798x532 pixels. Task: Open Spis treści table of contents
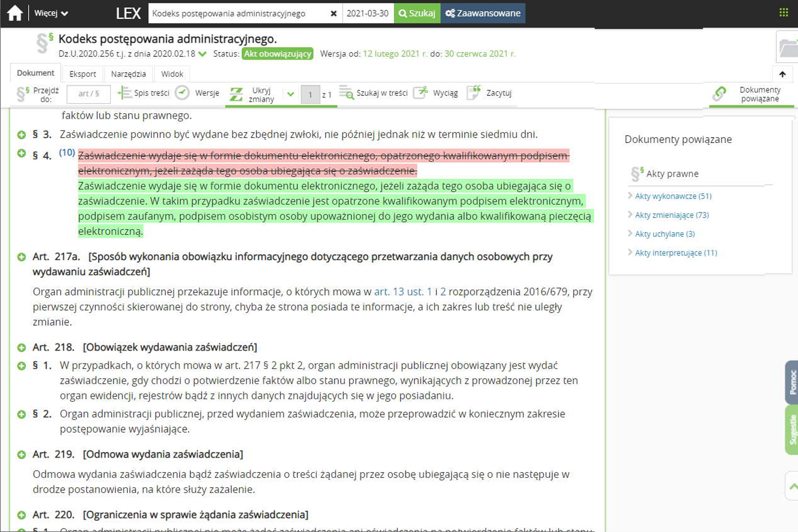tap(144, 93)
